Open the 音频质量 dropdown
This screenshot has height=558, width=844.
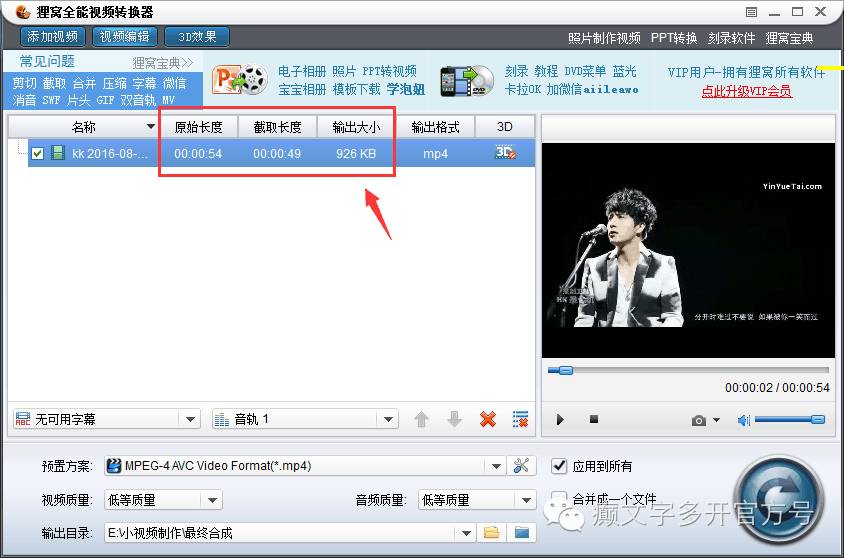pos(477,500)
